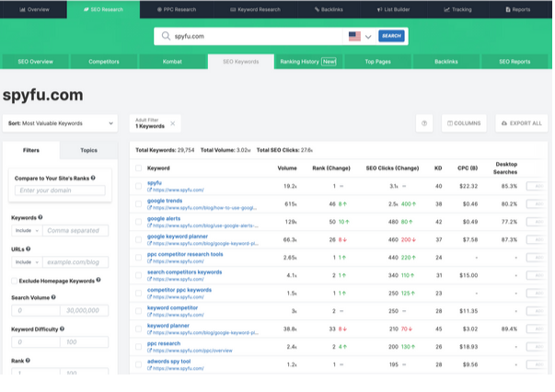Check the box for google keyword planner row
Screen dimensions: 555x392
pos(138,239)
